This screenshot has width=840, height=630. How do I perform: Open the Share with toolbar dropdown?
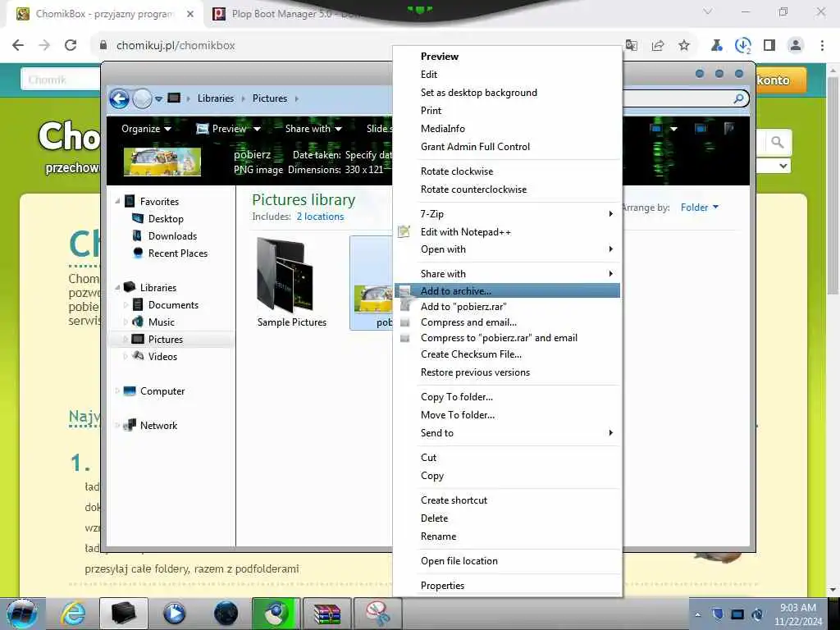[x=313, y=129]
